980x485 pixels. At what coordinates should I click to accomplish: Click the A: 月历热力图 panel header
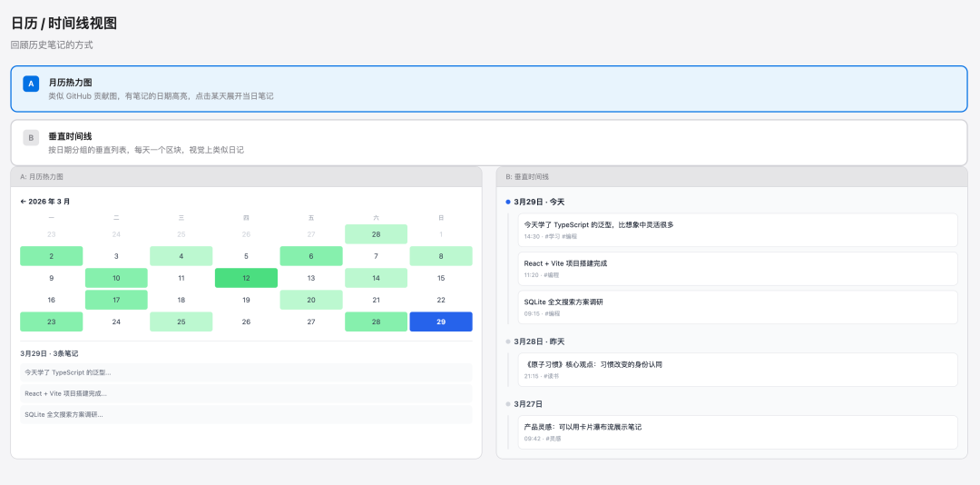246,176
